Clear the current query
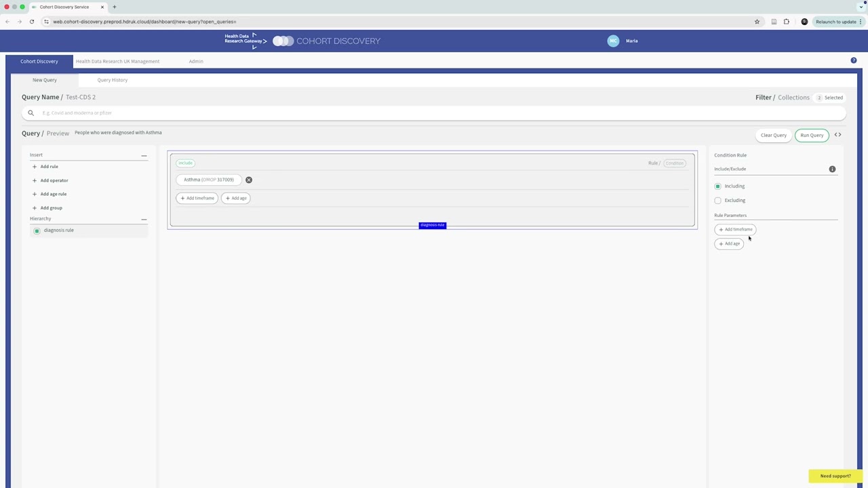The height and width of the screenshot is (488, 868). (x=774, y=135)
